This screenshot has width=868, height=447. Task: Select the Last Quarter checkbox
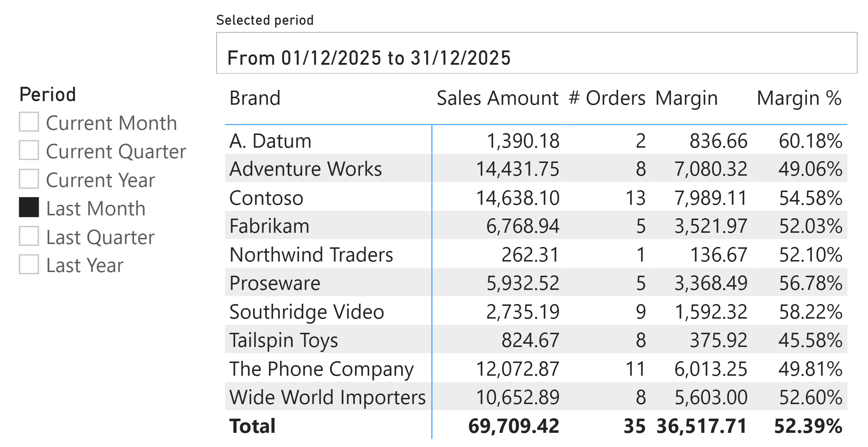29,236
